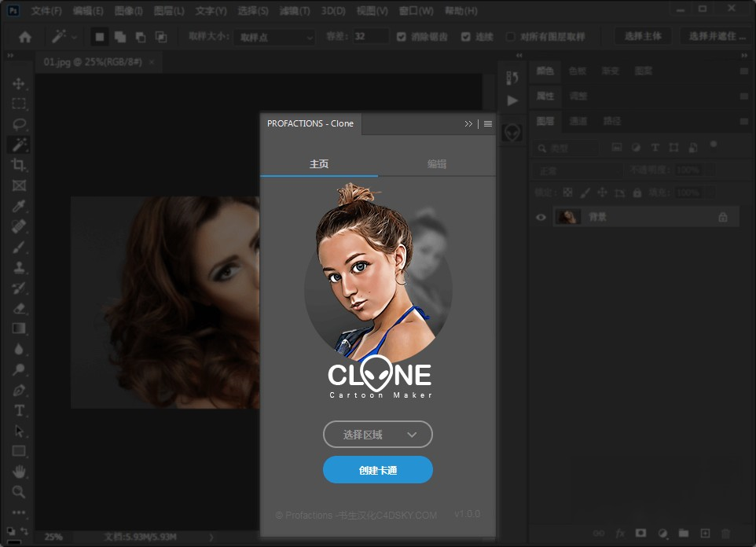
Task: Select the Horizontal Type tool
Action: (x=19, y=410)
